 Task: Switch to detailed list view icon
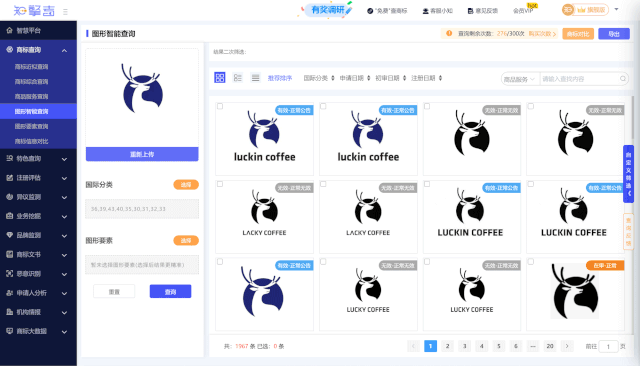pos(238,78)
